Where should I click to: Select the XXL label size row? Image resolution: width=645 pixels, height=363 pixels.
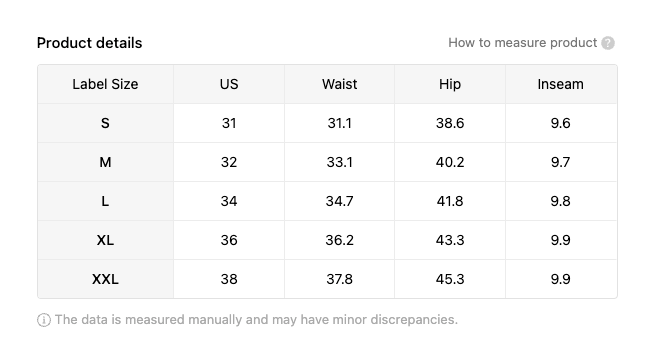(x=327, y=279)
